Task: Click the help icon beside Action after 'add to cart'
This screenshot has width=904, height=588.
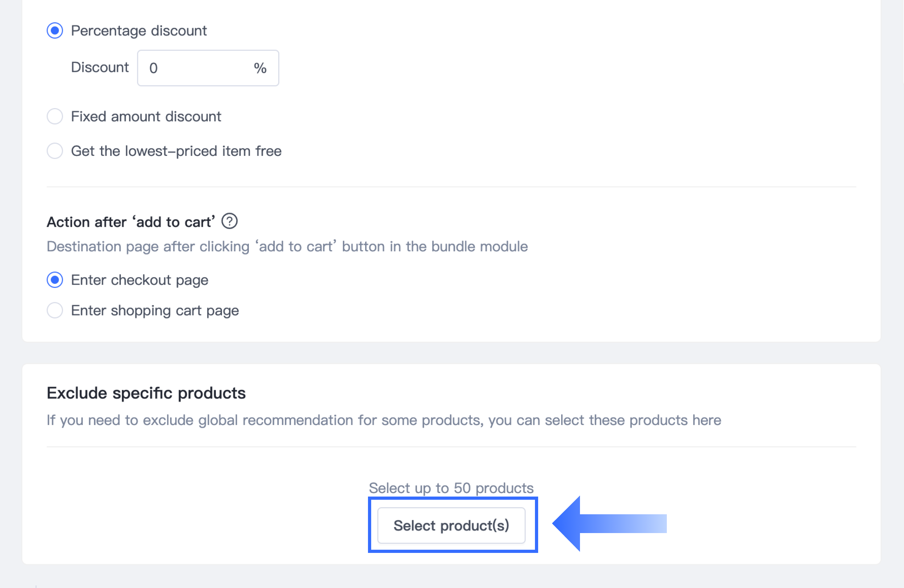Action: [x=229, y=221]
